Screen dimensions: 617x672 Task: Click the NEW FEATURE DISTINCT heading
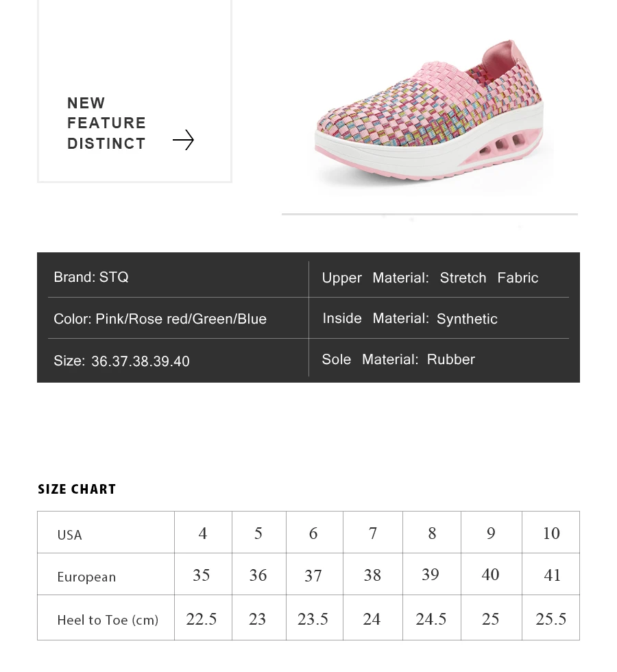tap(106, 123)
